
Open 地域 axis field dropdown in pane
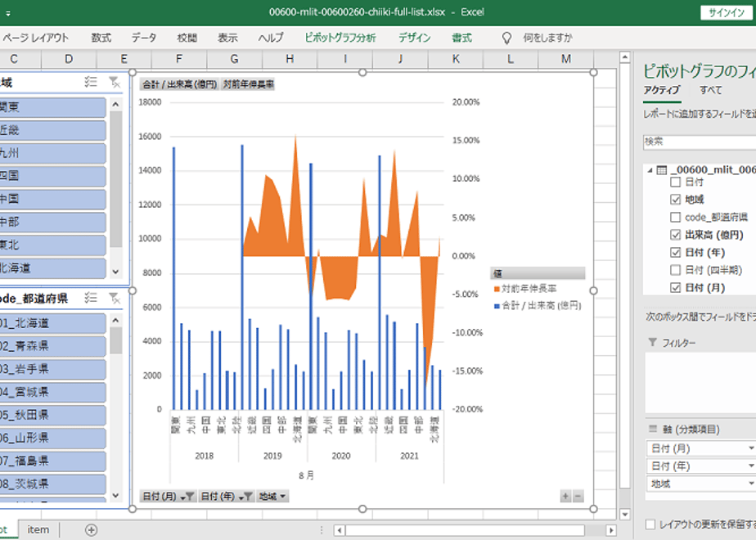750,483
